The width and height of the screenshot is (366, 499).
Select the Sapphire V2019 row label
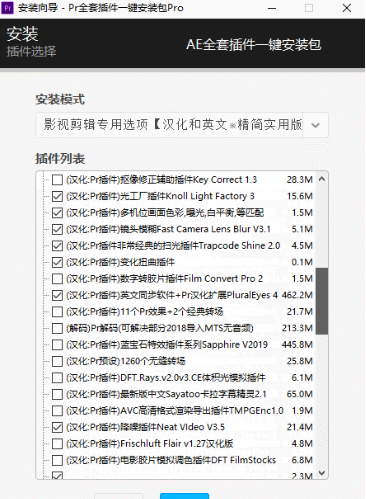pos(167,345)
